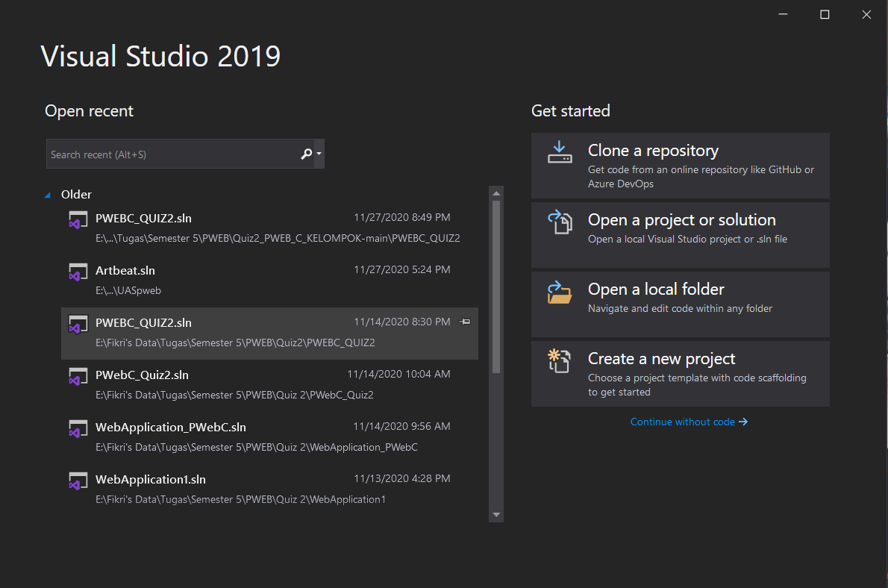Image resolution: width=888 pixels, height=588 pixels.
Task: Click the 11/27/2020 8:49 PM timestamp
Action: coord(402,218)
